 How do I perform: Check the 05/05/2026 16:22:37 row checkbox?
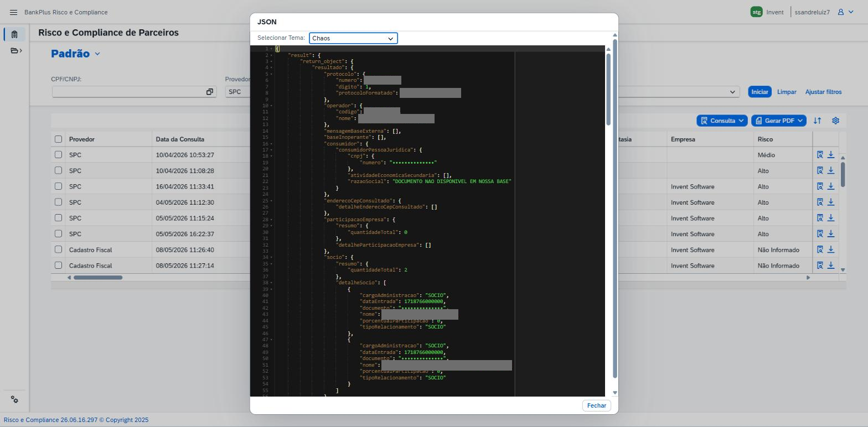coord(58,233)
